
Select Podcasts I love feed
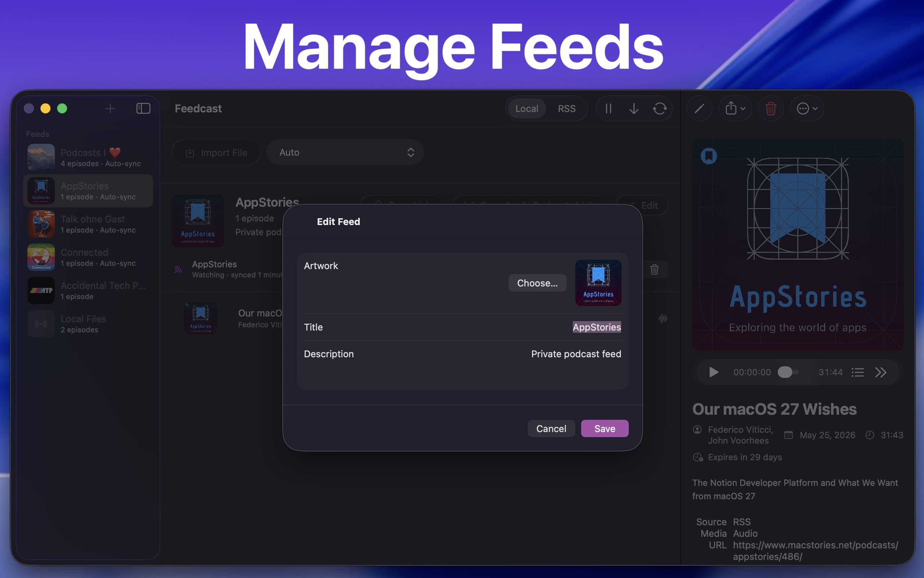[x=88, y=158]
